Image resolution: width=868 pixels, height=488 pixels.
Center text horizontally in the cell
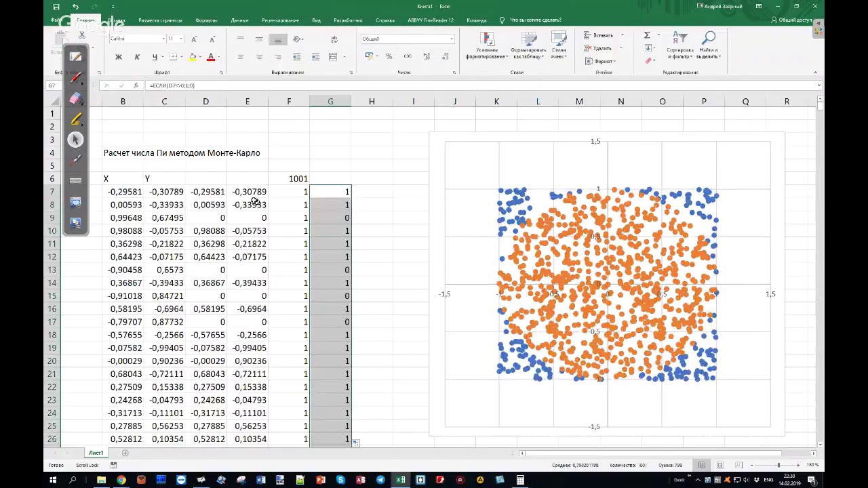point(259,57)
